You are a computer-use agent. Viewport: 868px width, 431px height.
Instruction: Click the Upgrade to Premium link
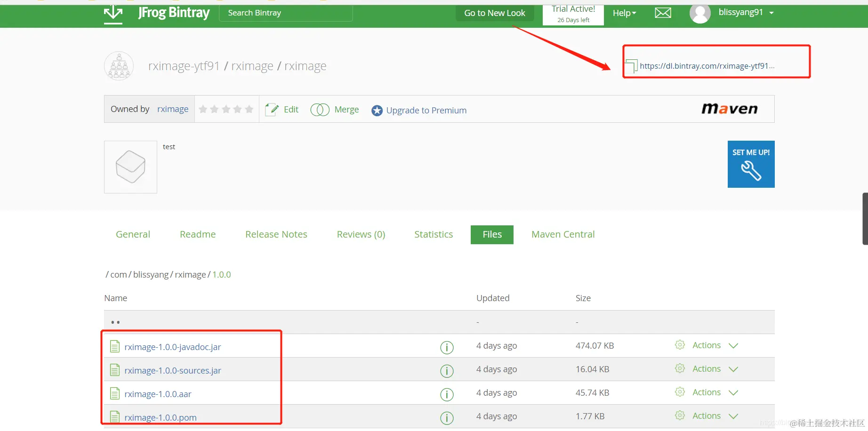click(x=426, y=111)
